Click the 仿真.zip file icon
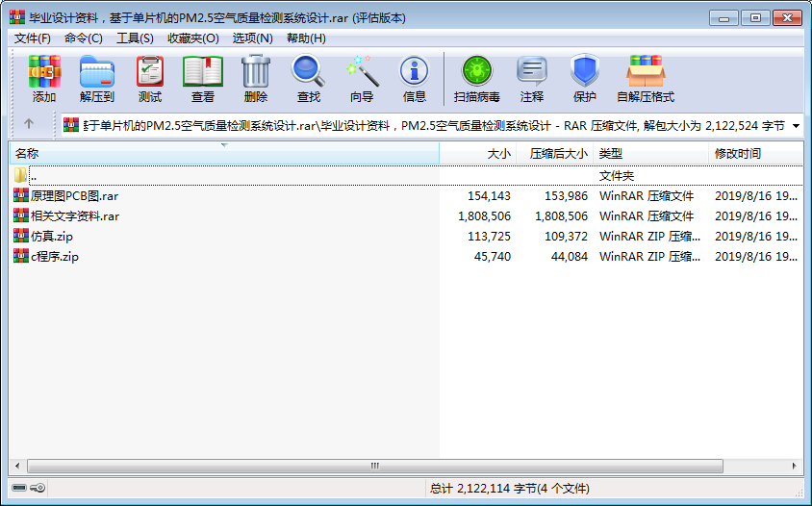Viewport: 812px width, 506px height. coord(21,236)
